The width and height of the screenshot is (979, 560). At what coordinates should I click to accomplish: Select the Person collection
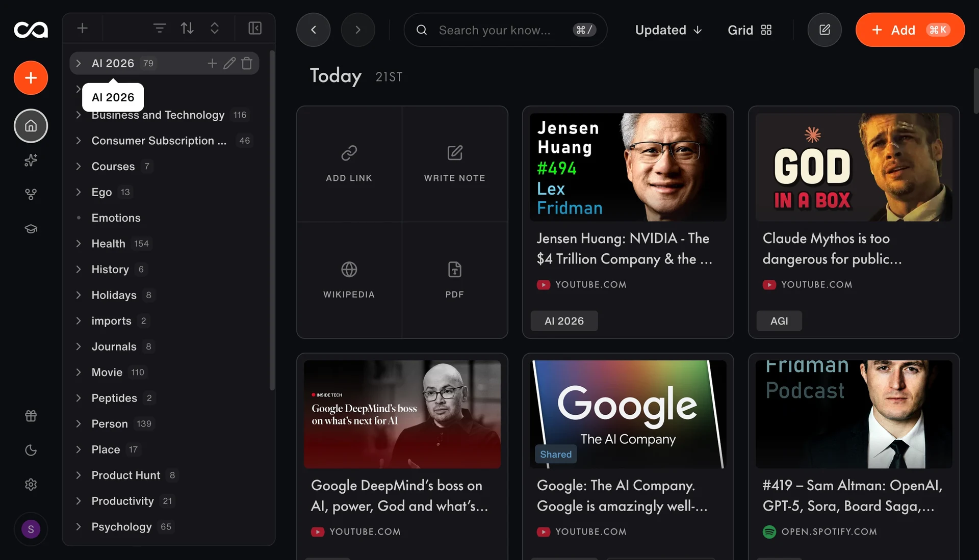[164, 424]
